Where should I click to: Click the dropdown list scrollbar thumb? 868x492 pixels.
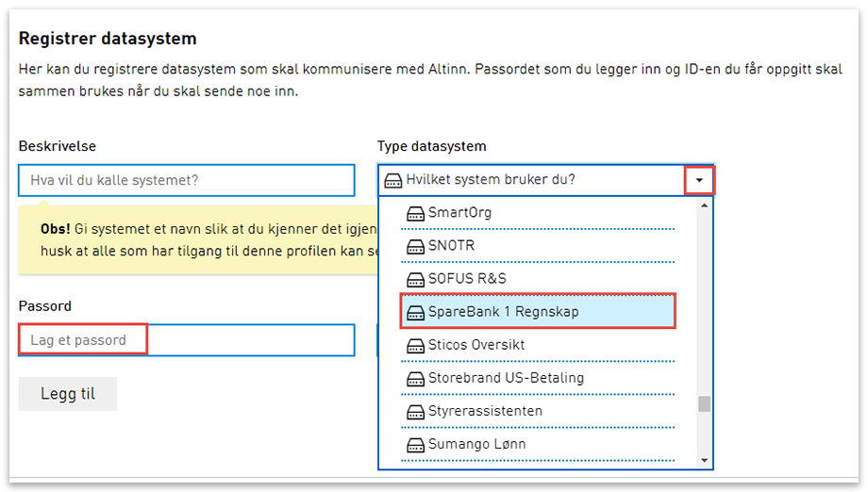(704, 404)
